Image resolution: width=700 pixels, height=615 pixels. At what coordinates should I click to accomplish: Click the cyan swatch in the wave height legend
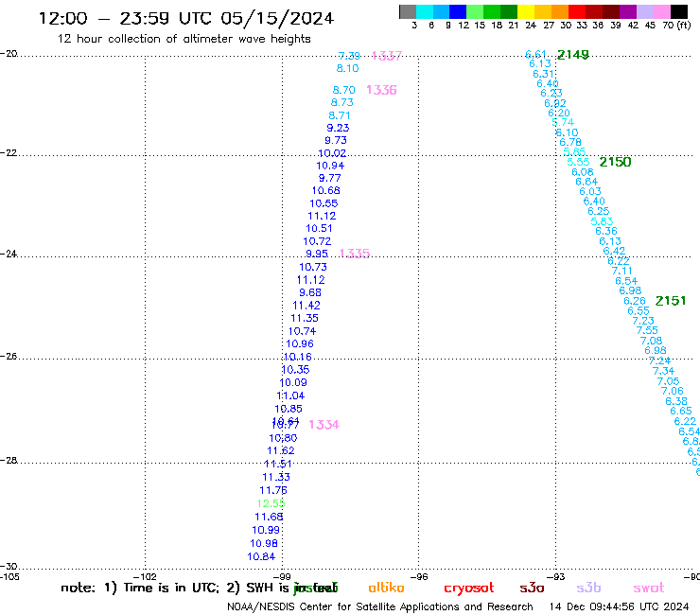point(424,11)
